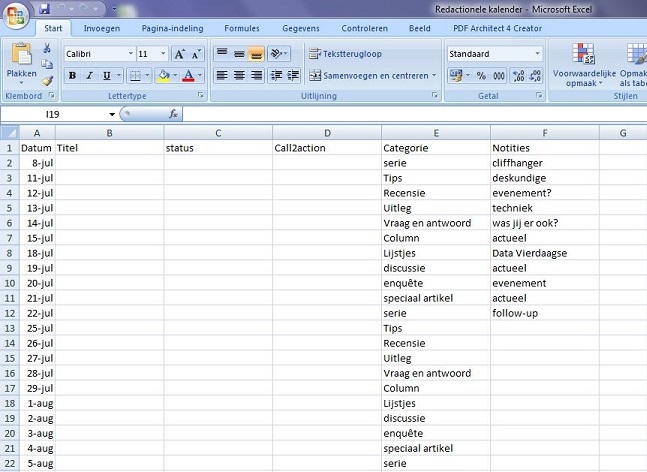This screenshot has height=472, width=647.
Task: Align text right
Action: coord(256,76)
